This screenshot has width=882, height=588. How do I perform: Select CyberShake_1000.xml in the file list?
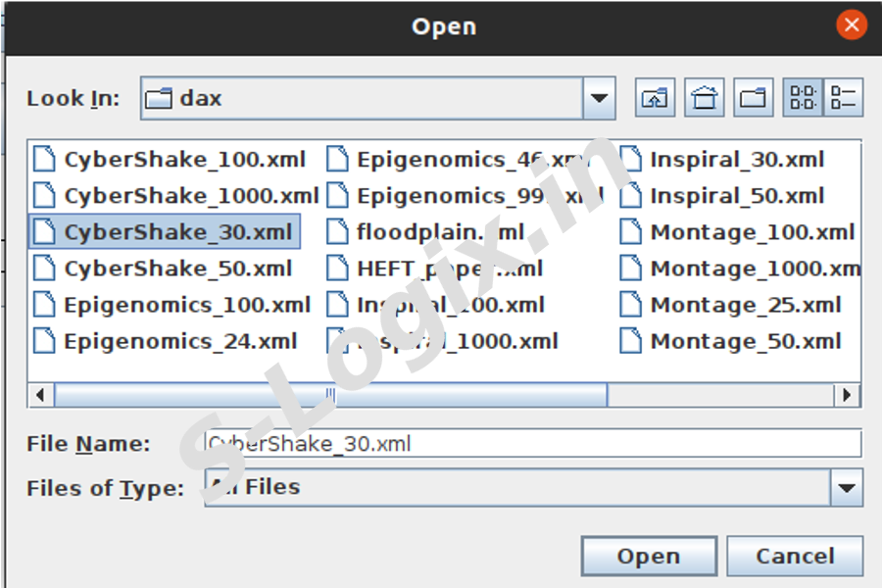click(191, 195)
